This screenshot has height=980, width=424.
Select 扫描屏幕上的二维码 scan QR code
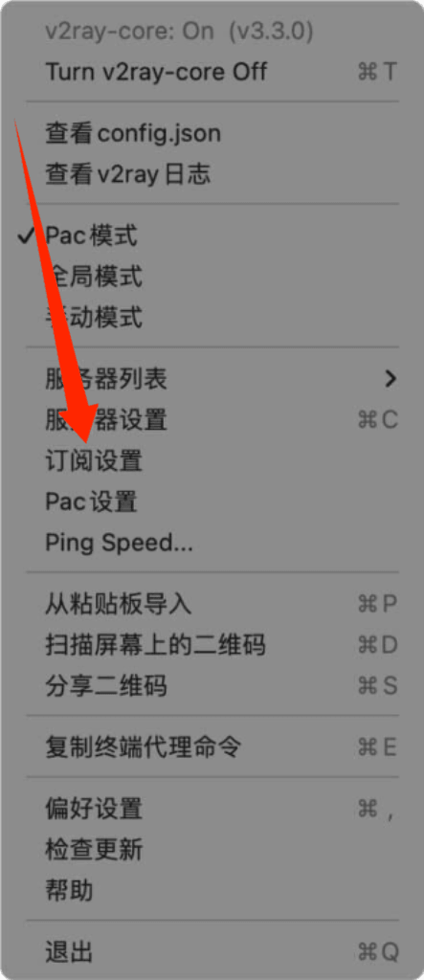212,644
